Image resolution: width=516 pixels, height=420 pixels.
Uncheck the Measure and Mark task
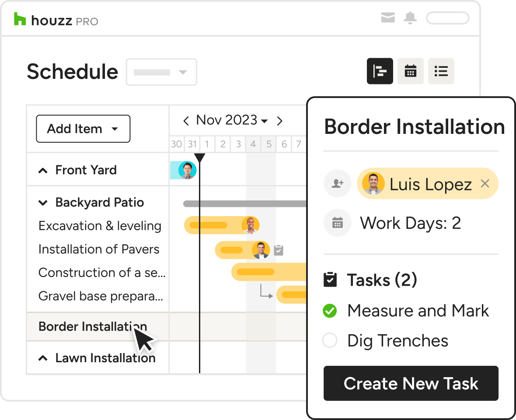[330, 311]
